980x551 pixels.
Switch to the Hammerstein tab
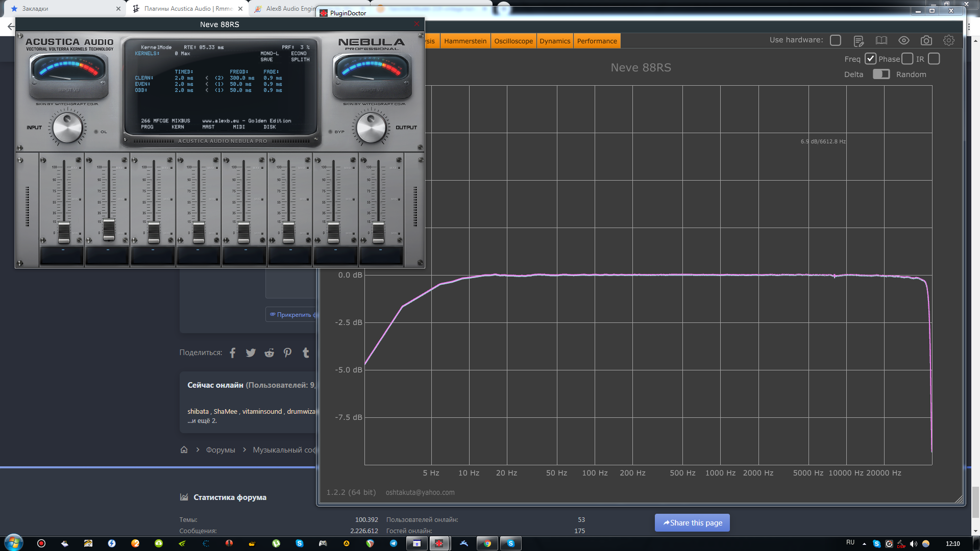click(465, 41)
